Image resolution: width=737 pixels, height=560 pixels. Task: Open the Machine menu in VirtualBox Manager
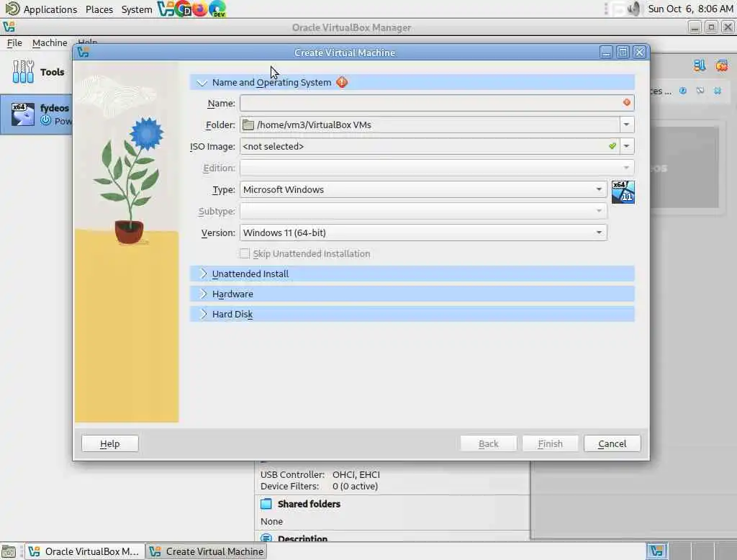(50, 42)
